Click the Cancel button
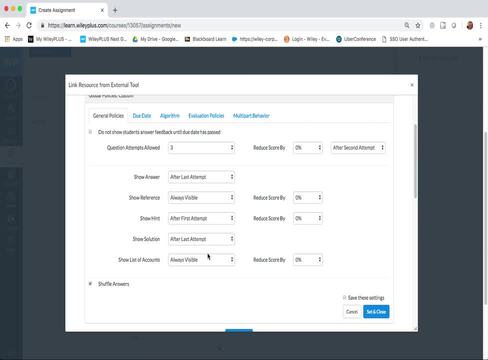This screenshot has height=360, width=488. click(352, 312)
